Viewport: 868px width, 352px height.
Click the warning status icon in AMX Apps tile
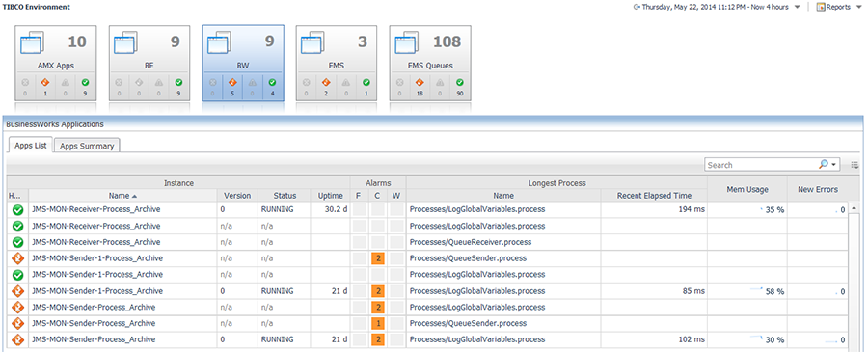coord(66,83)
